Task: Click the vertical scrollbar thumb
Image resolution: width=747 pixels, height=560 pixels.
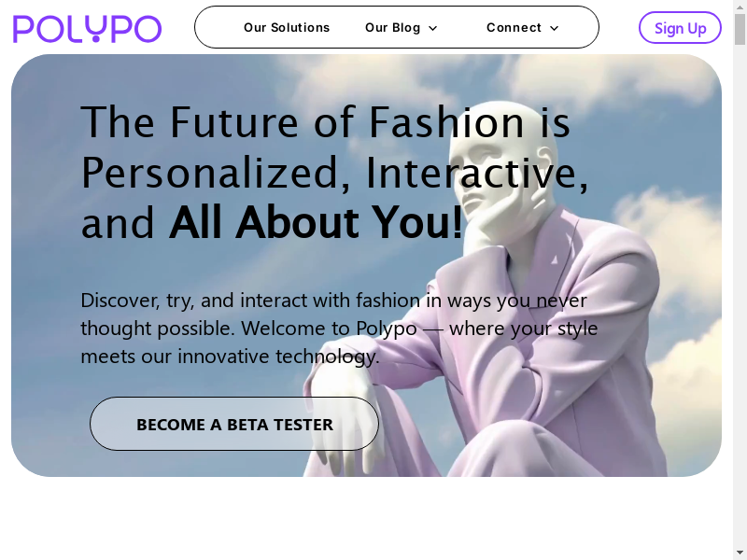Action: click(740, 30)
